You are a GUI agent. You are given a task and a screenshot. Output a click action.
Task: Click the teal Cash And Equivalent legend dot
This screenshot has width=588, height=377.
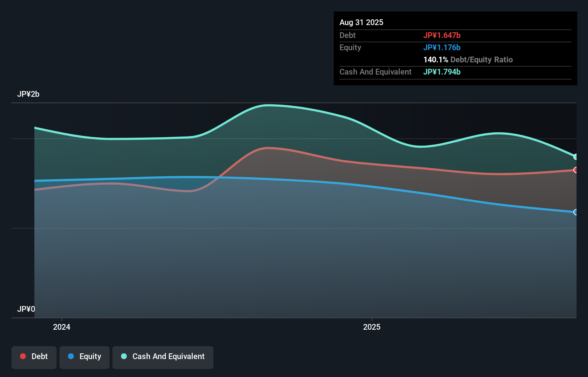pyautogui.click(x=123, y=356)
